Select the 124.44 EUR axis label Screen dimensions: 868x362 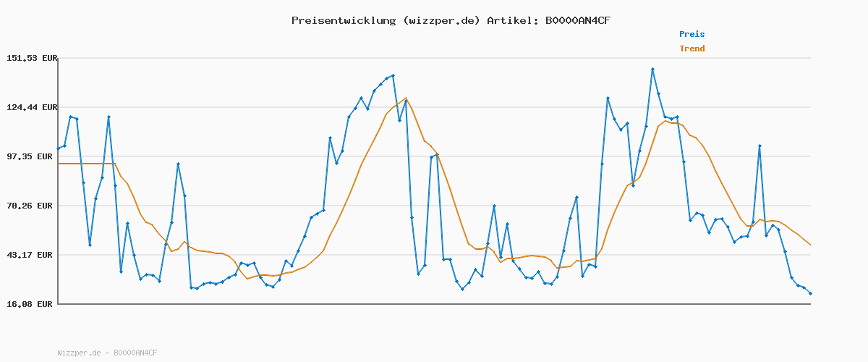pos(32,107)
